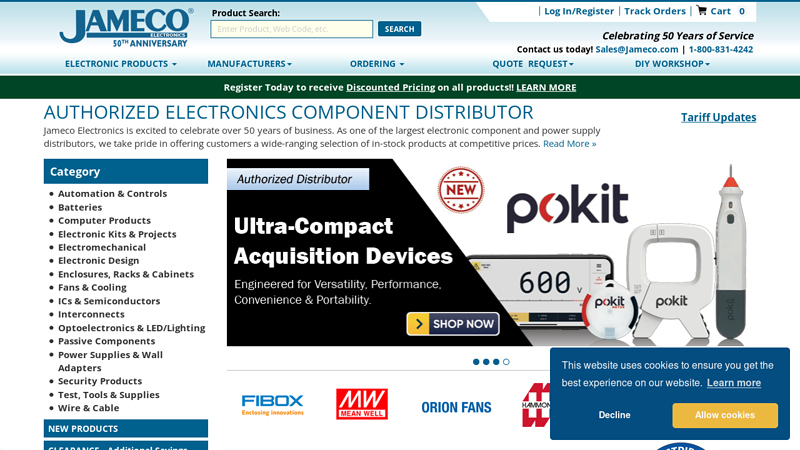Open Electronic Kits & Projects category
The width and height of the screenshot is (800, 450).
[117, 234]
